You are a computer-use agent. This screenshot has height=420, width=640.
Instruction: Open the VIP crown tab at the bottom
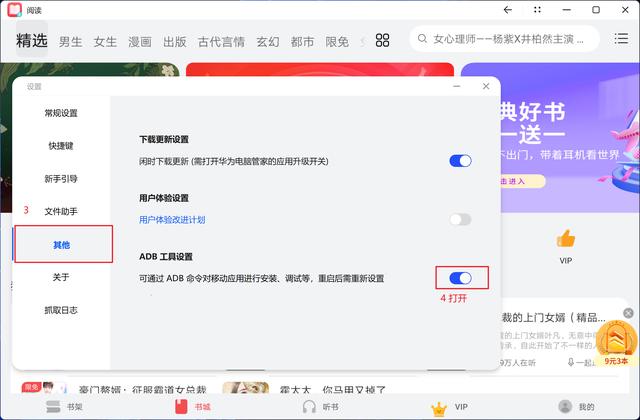click(449, 407)
